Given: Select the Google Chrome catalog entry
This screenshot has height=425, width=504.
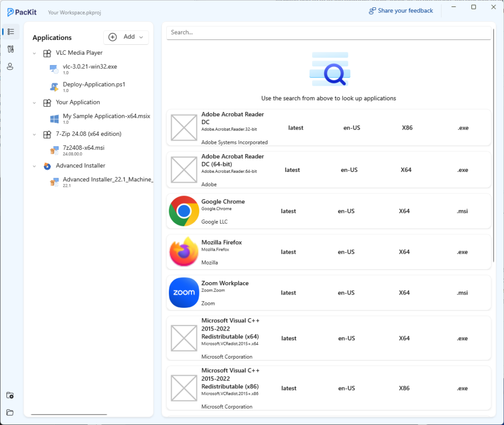Looking at the screenshot, I should point(328,211).
